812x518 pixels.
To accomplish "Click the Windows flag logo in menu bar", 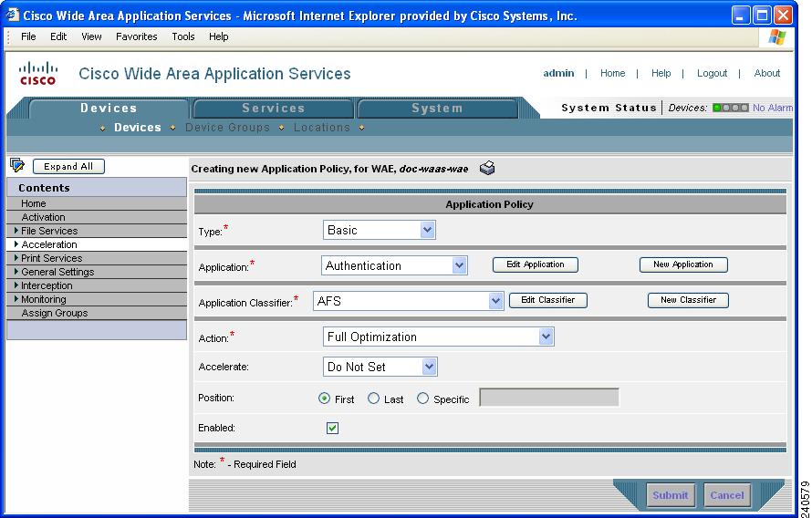I will click(776, 36).
